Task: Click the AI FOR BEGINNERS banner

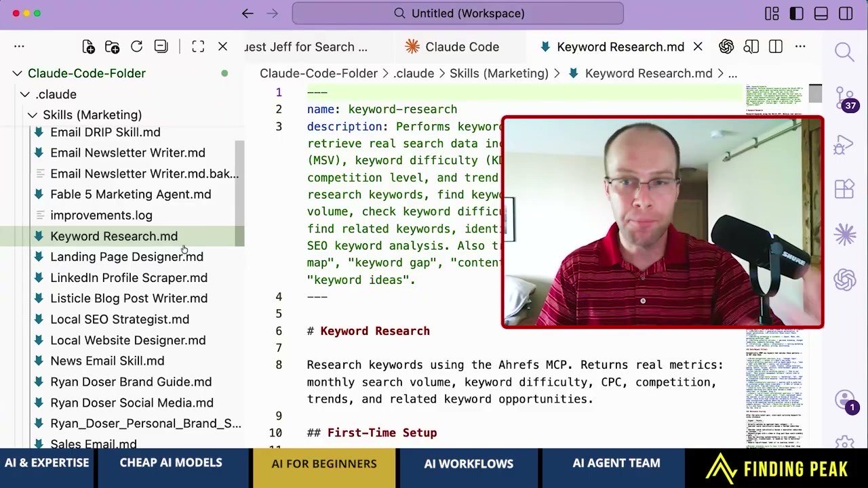Action: tap(324, 464)
